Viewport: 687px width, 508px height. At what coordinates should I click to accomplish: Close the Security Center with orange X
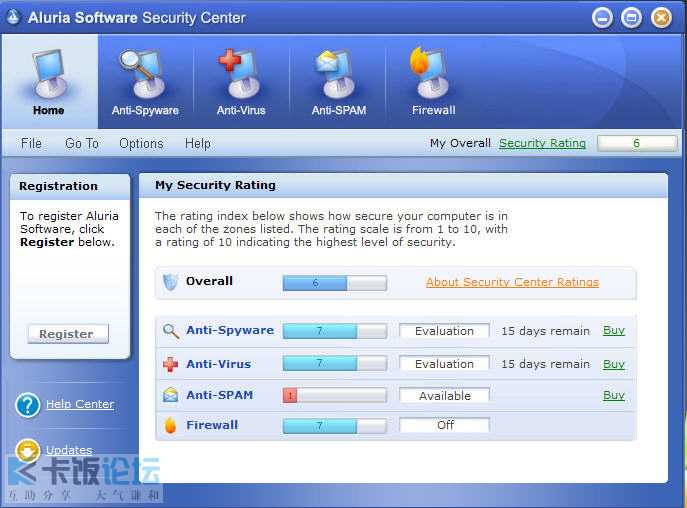pos(661,18)
